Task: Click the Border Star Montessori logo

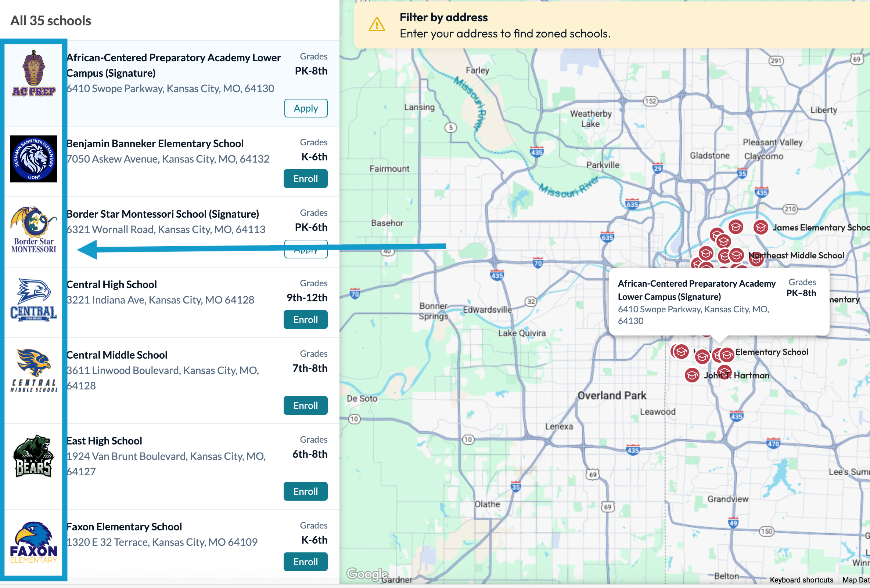Action: tap(34, 230)
